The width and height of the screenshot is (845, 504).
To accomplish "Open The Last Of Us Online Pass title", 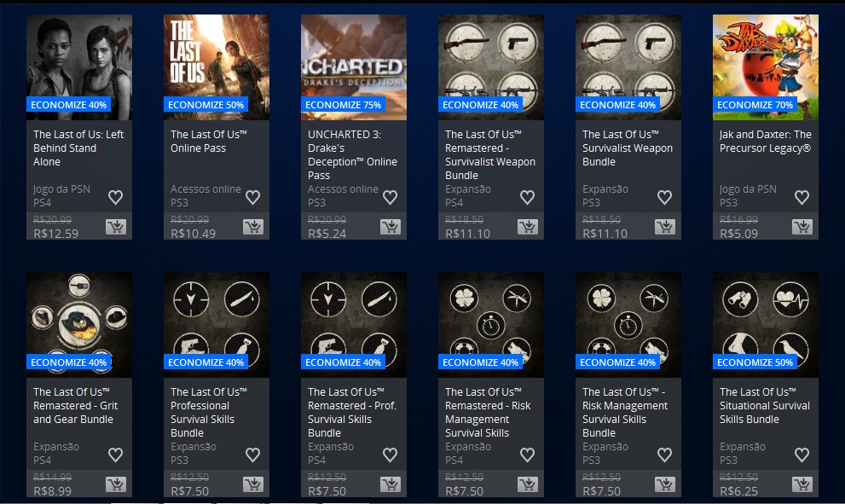I will pos(209,142).
